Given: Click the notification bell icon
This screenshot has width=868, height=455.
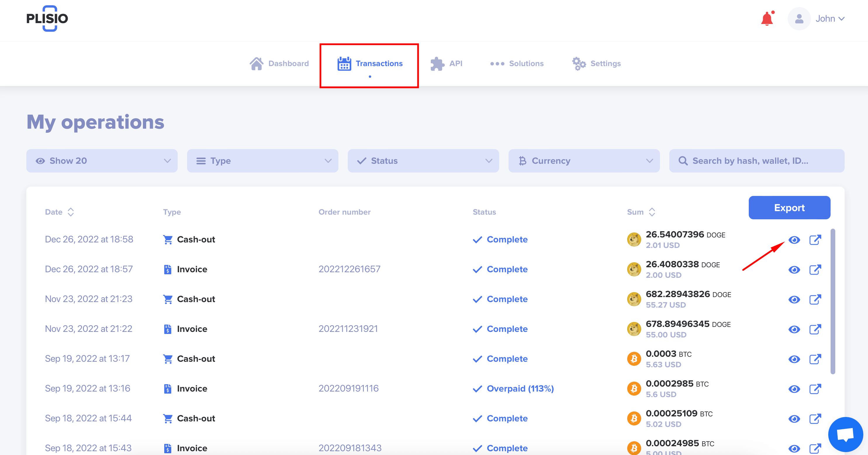Looking at the screenshot, I should [767, 18].
